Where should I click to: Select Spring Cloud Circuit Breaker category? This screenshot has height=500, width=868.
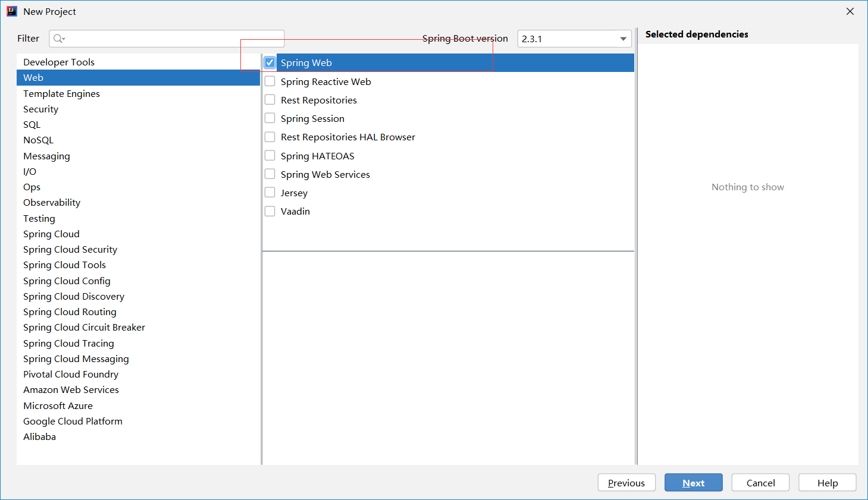click(x=84, y=328)
